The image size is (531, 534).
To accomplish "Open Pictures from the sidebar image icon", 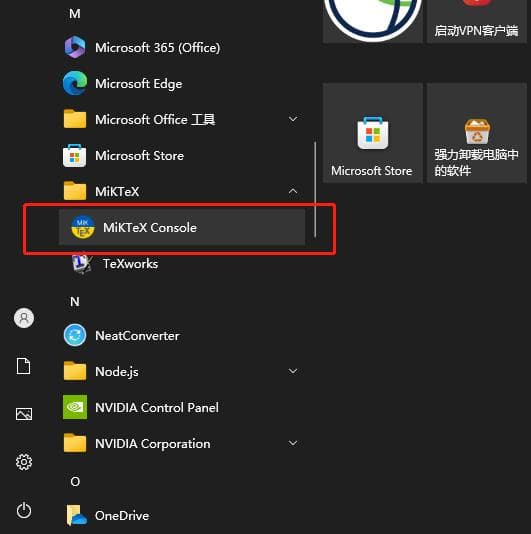I will coord(24,414).
